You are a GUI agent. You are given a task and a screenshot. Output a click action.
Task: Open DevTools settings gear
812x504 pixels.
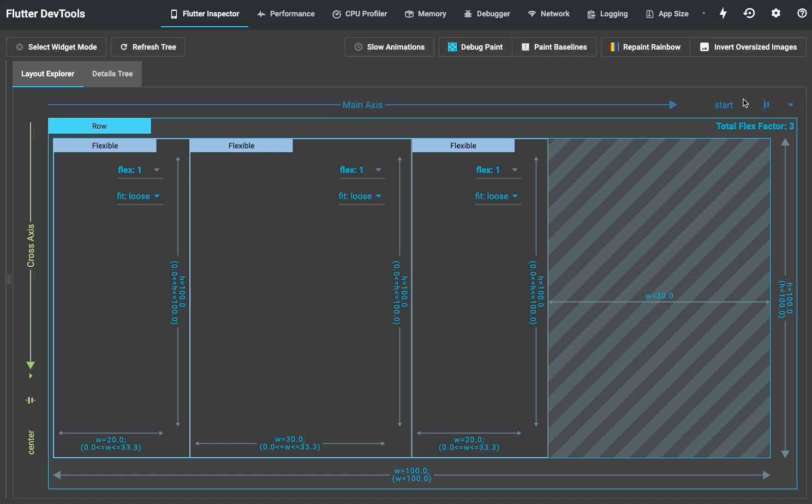tap(775, 13)
